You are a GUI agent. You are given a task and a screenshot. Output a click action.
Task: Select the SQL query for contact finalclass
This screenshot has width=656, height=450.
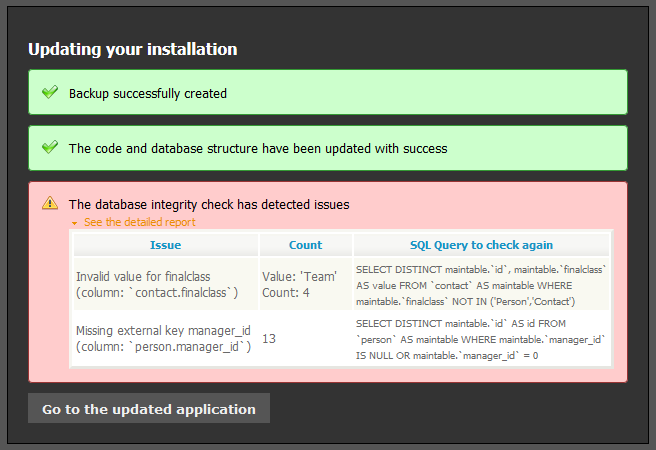pos(481,283)
